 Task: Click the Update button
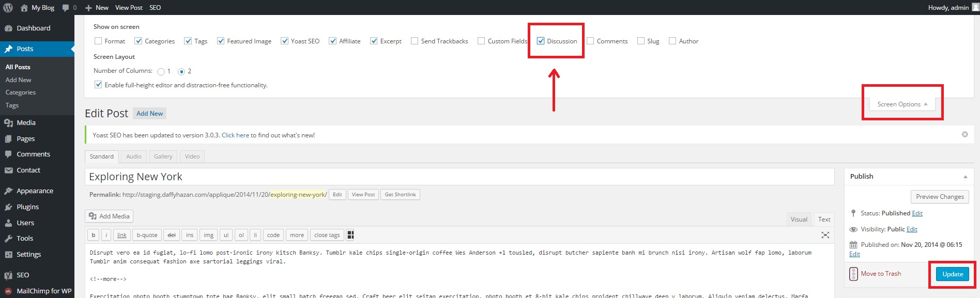(952, 274)
